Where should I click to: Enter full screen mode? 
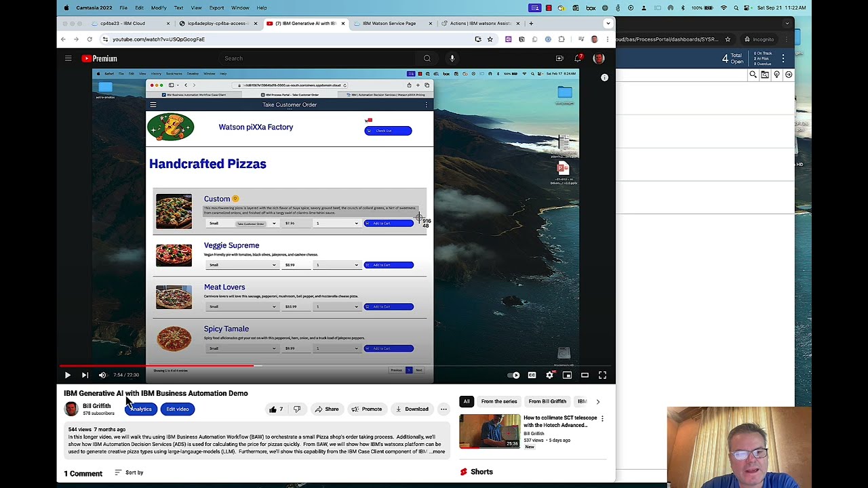pyautogui.click(x=602, y=375)
